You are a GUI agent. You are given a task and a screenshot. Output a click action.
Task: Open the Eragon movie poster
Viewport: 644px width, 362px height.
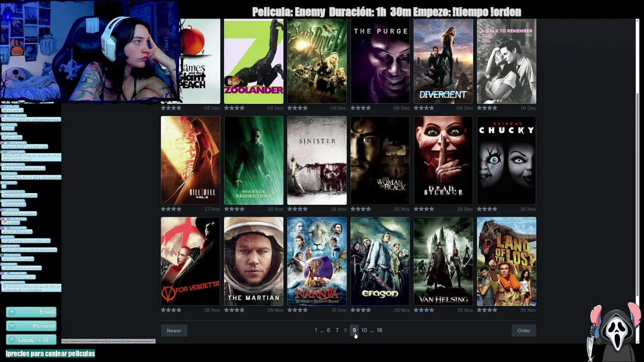[x=380, y=261]
